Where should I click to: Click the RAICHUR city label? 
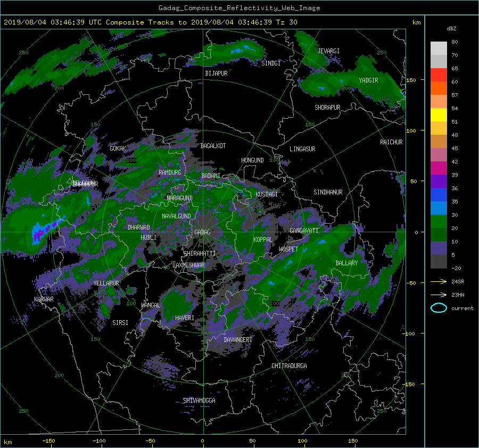(x=391, y=142)
